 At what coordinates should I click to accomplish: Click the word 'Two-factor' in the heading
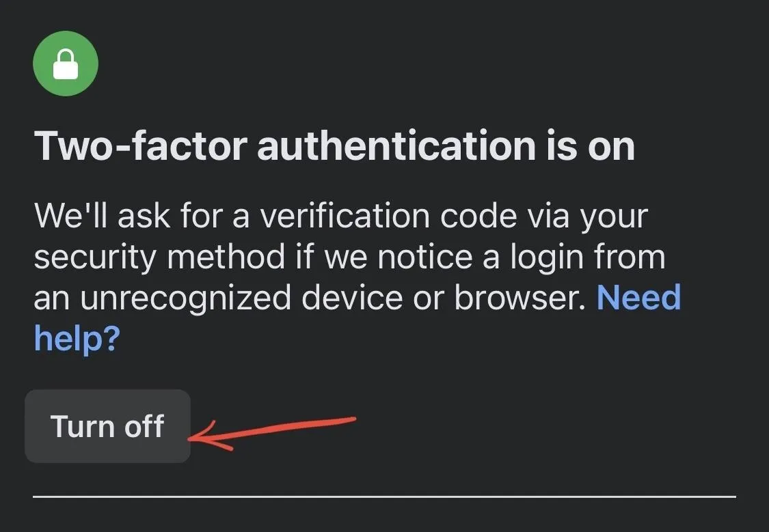coord(141,146)
